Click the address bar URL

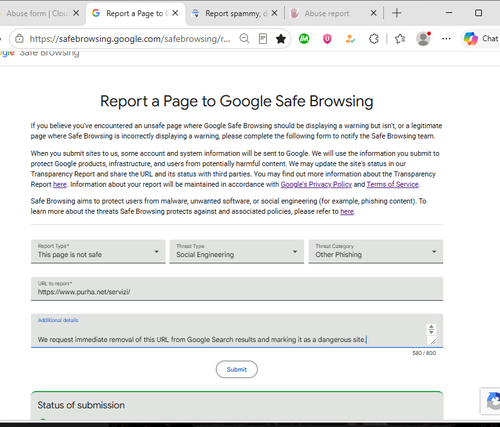[130, 39]
